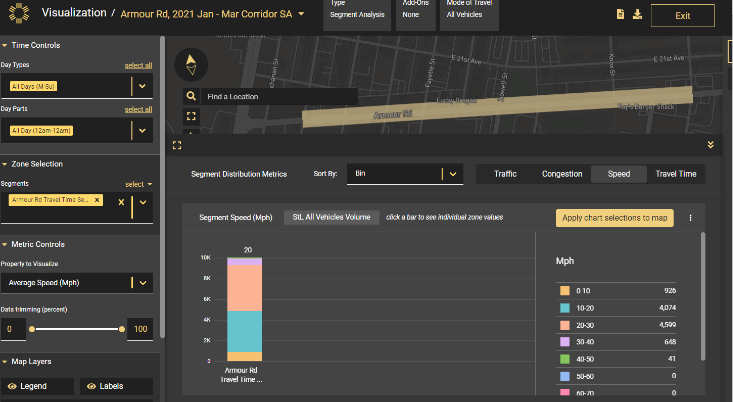The image size is (733, 402).
Task: Switch to the Congestion tab
Action: (x=562, y=174)
